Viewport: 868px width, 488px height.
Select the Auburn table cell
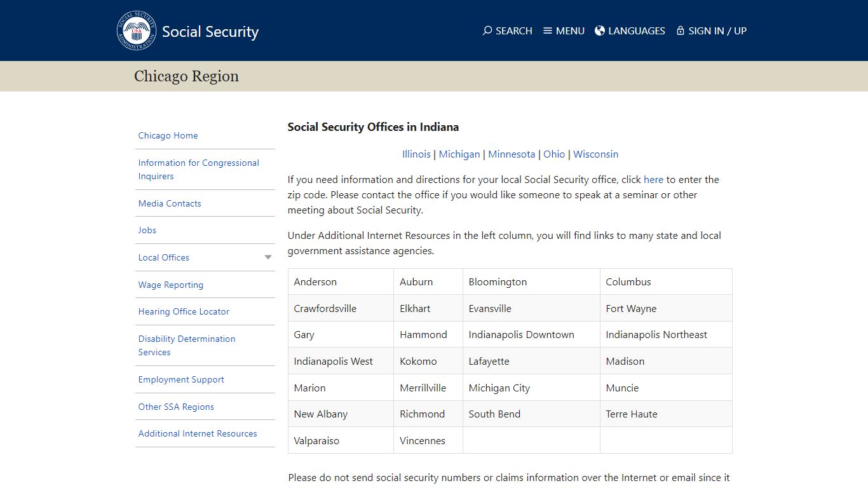tap(428, 281)
